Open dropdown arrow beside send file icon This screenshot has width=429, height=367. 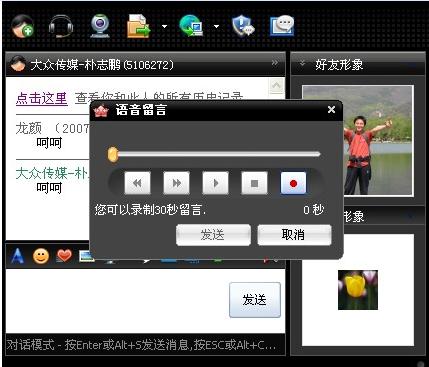[x=164, y=26]
